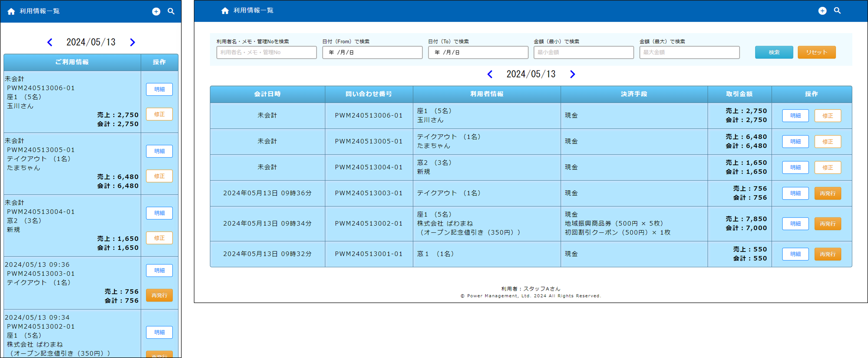The width and height of the screenshot is (868, 358).
Task: Click the 取引金額 column header
Action: [x=739, y=94]
